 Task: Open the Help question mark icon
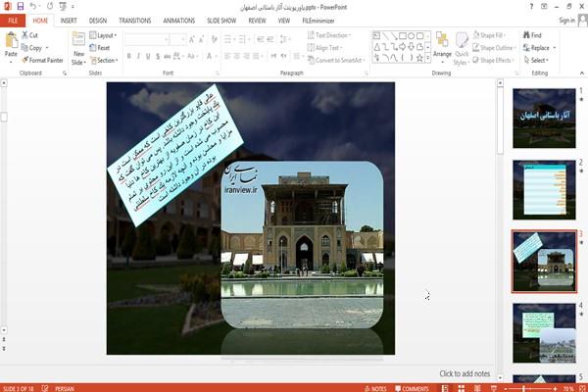pyautogui.click(x=531, y=7)
